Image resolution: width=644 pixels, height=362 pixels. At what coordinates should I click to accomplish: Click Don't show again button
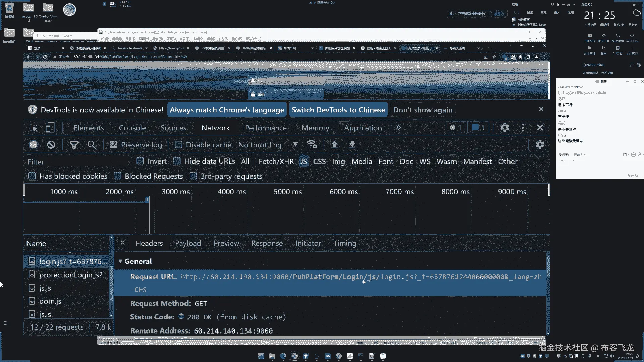423,110
